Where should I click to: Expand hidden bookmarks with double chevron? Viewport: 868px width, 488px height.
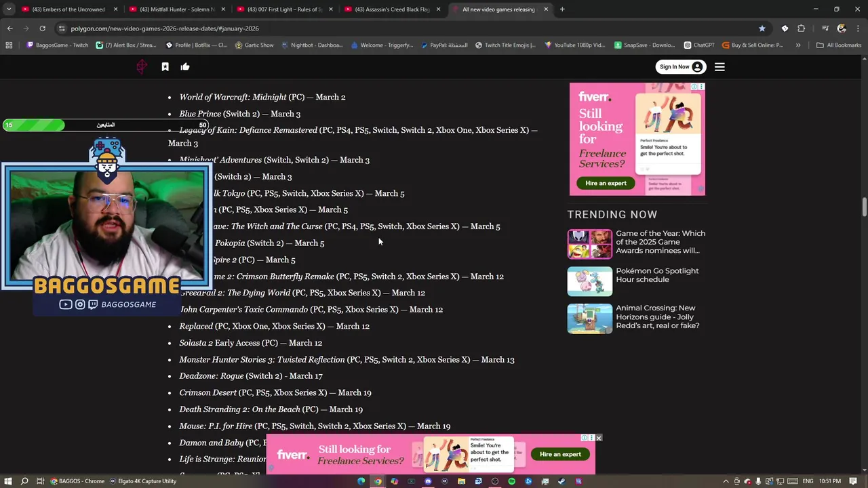point(798,45)
